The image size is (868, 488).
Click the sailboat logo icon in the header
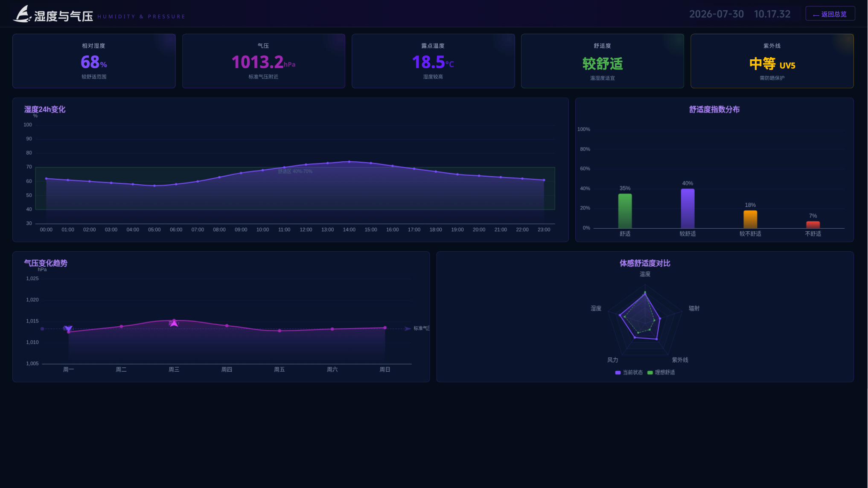coord(22,14)
